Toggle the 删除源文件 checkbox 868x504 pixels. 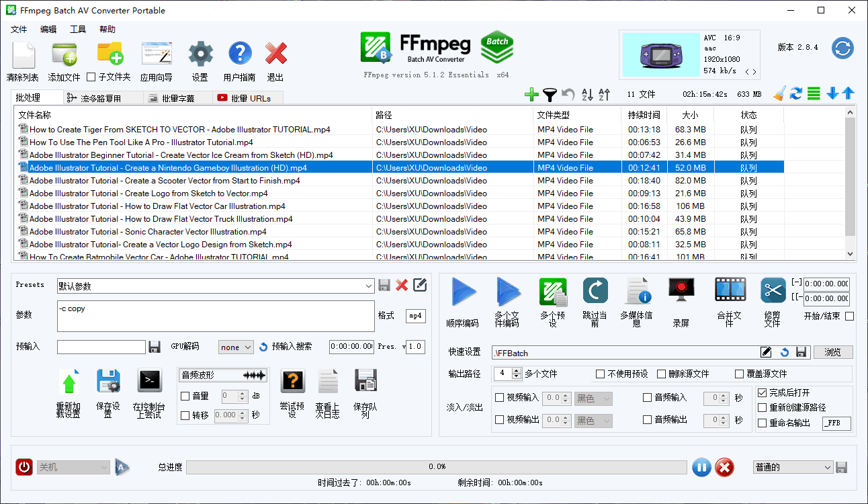(x=661, y=374)
